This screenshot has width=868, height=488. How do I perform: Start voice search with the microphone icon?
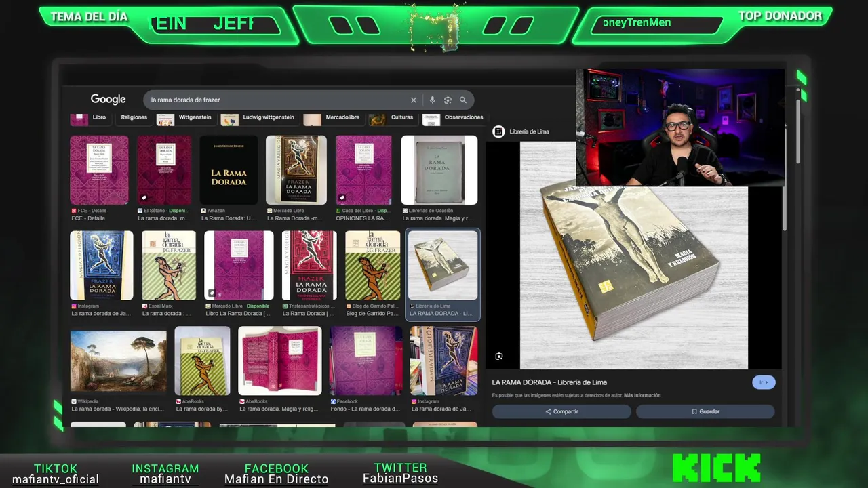[432, 100]
